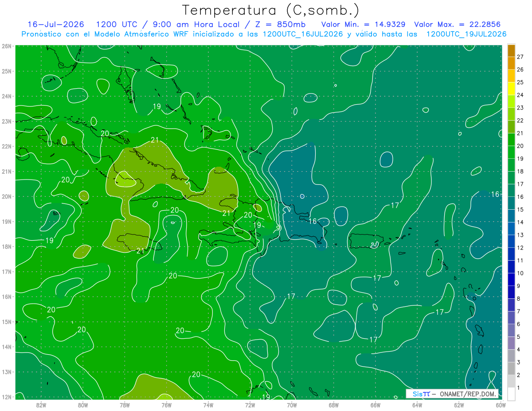This screenshot has height=411, width=532.
Task: Pick the lavender legend swatch between 4 and 5
Action: [511, 343]
